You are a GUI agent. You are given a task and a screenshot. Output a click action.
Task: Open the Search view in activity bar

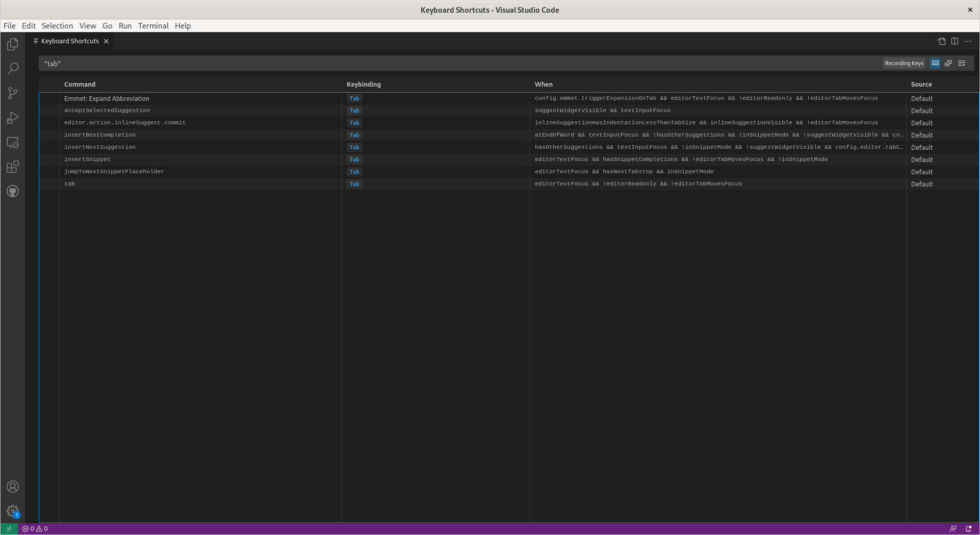click(13, 69)
